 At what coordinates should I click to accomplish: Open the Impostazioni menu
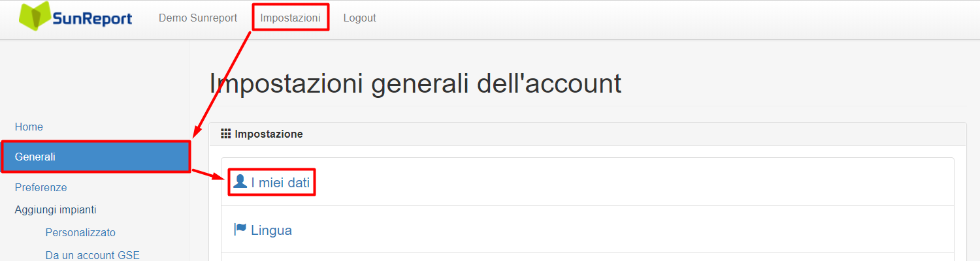coord(290,18)
